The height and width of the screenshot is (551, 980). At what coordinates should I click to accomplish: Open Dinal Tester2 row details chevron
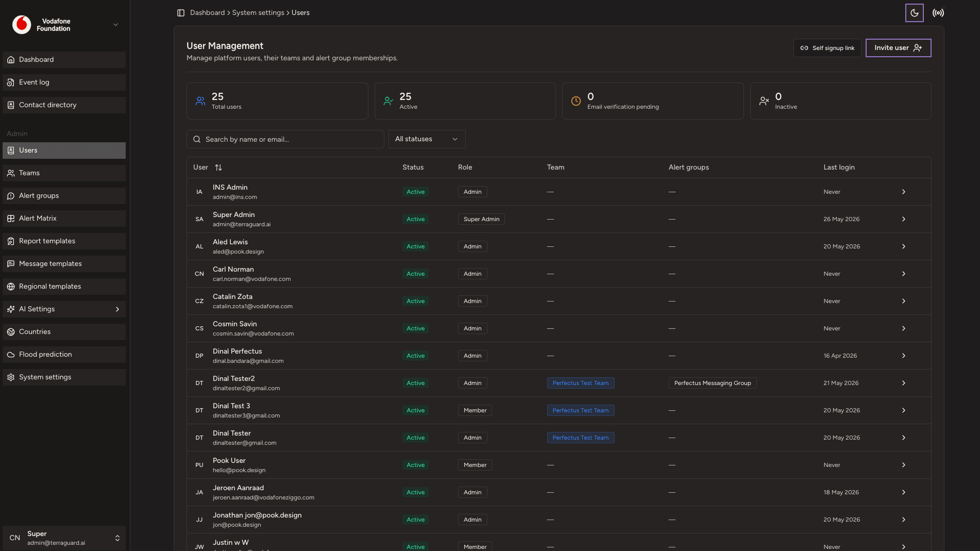click(904, 383)
